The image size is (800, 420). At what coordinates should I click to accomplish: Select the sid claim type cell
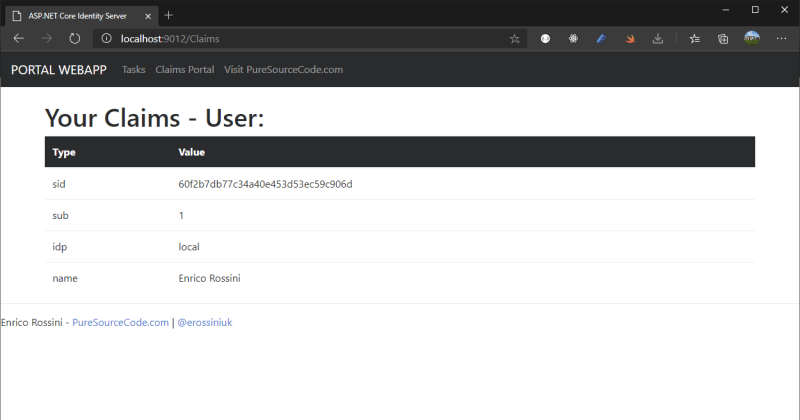[x=59, y=184]
